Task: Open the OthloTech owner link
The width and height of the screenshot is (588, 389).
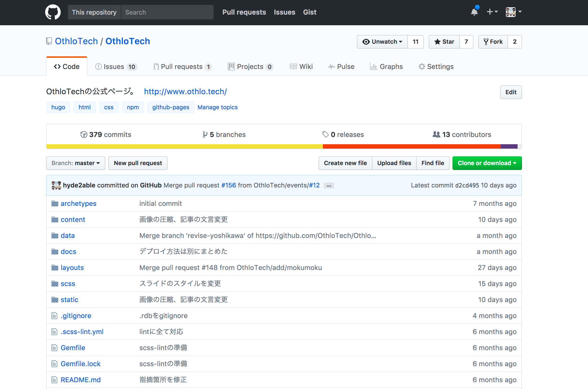Action: tap(76, 41)
